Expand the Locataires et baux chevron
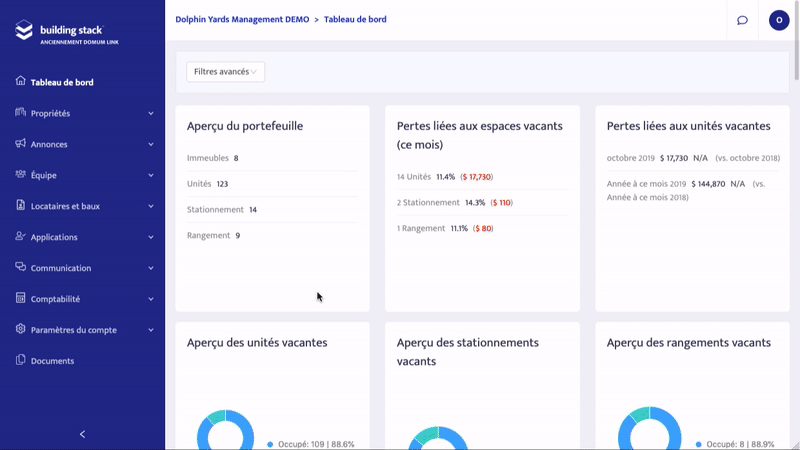Screen dimensions: 800x450 [151, 207]
